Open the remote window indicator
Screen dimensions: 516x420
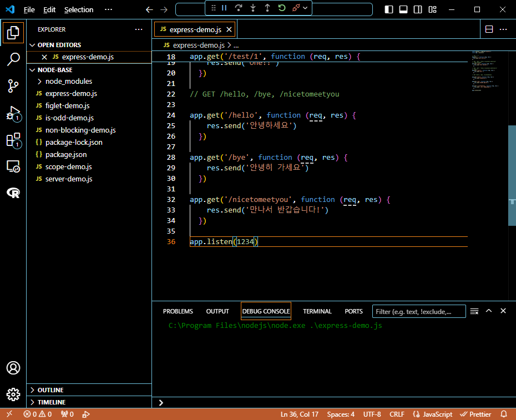pyautogui.click(x=9, y=414)
